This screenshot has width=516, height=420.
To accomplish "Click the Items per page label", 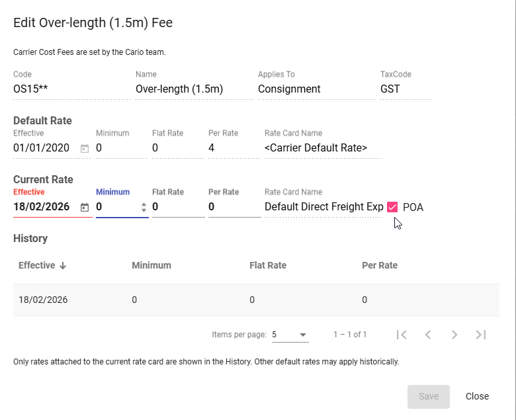I will tap(239, 335).
